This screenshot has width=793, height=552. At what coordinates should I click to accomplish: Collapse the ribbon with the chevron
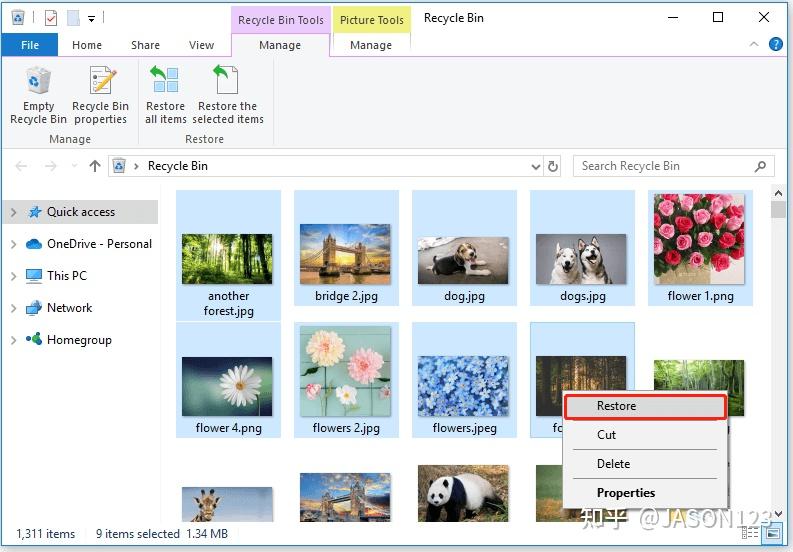754,44
